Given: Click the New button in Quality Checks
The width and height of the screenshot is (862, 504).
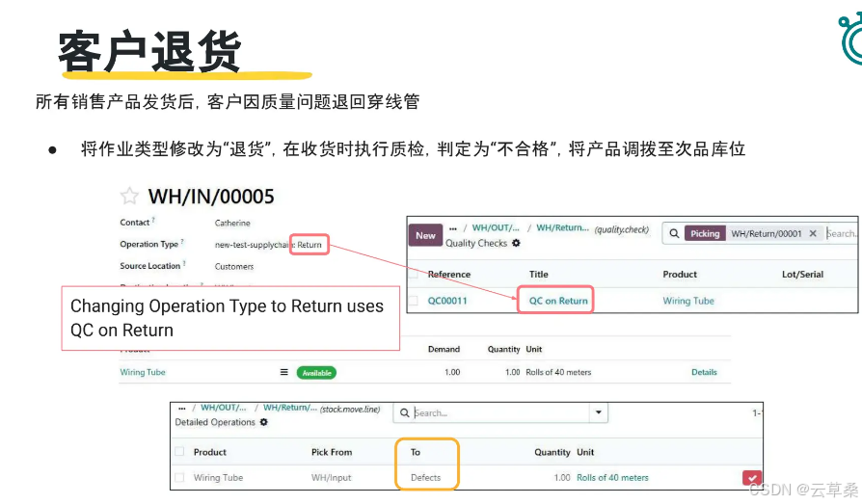Looking at the screenshot, I should pyautogui.click(x=425, y=235).
